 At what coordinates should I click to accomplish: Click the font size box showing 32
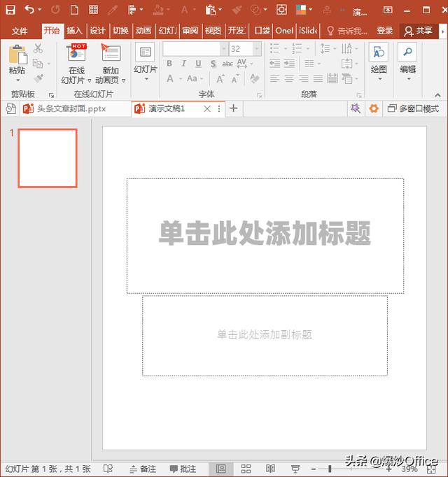click(x=241, y=49)
